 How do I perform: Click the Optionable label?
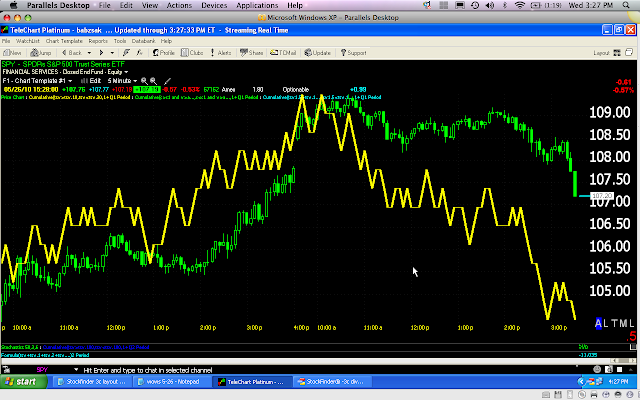click(x=296, y=89)
